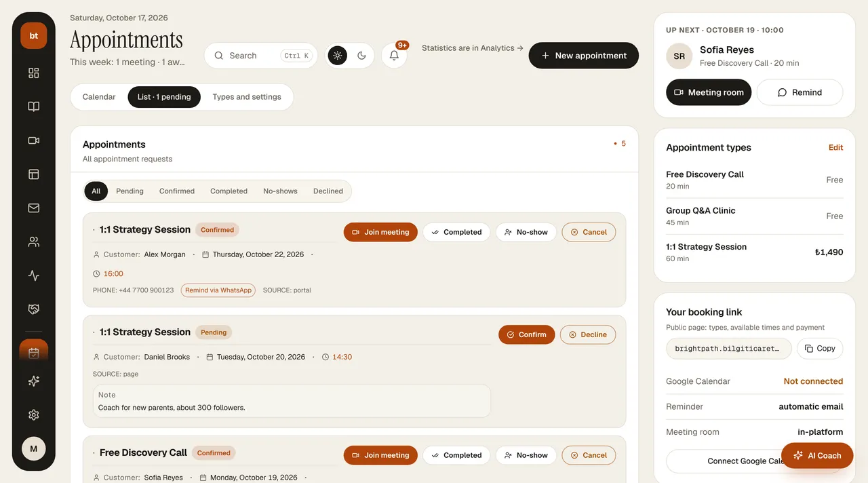Click the Pending badge on Daniel Brooks' session

(x=214, y=332)
